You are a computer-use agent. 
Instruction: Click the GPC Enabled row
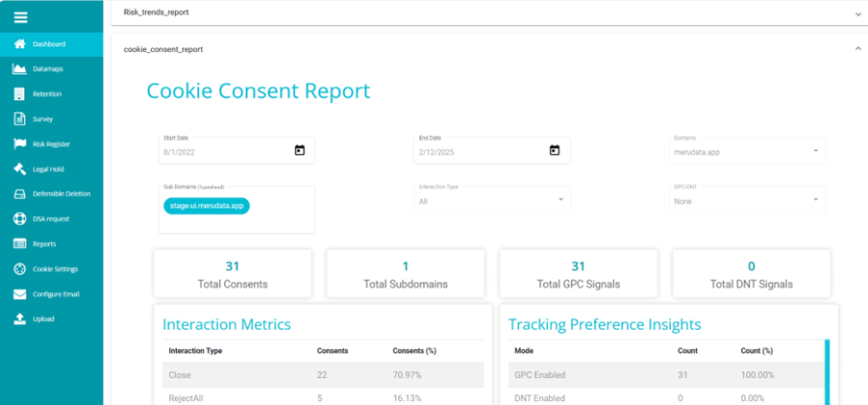(x=666, y=375)
